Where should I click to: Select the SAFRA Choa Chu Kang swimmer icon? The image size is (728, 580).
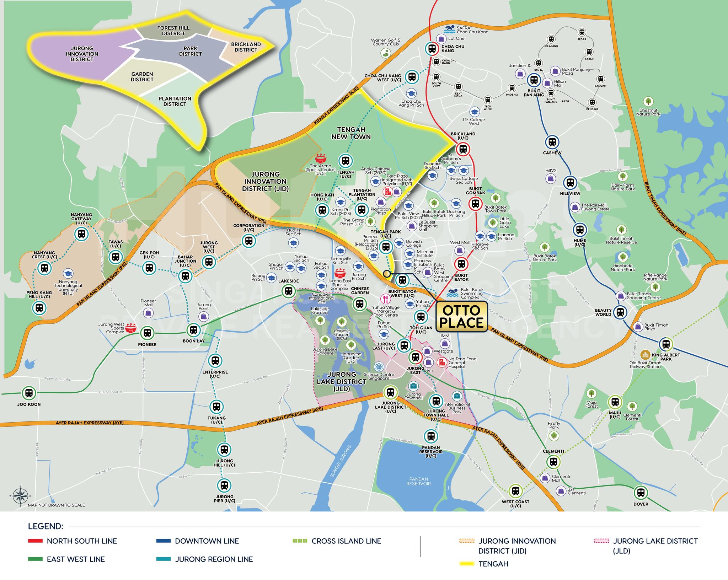coord(450,29)
